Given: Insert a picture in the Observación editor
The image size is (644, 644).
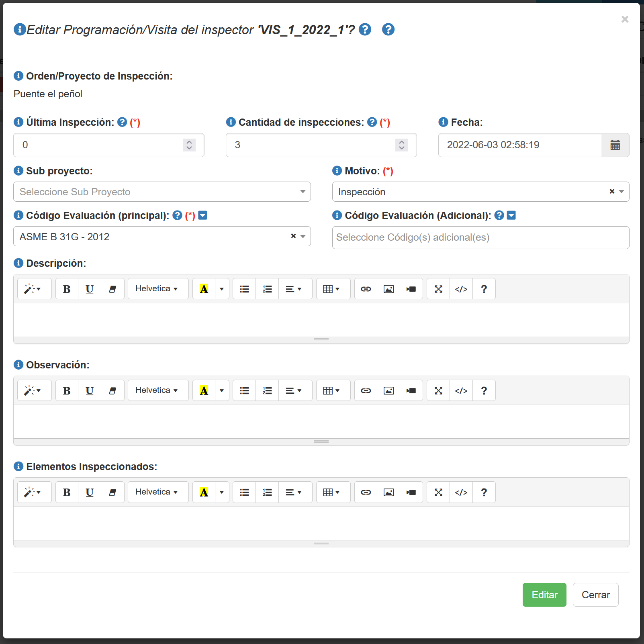Looking at the screenshot, I should point(388,390).
